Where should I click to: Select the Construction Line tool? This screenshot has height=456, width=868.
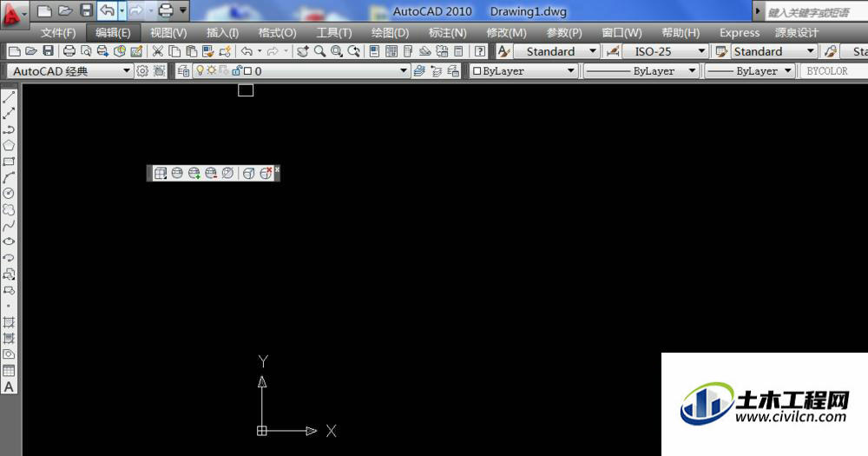coord(9,114)
